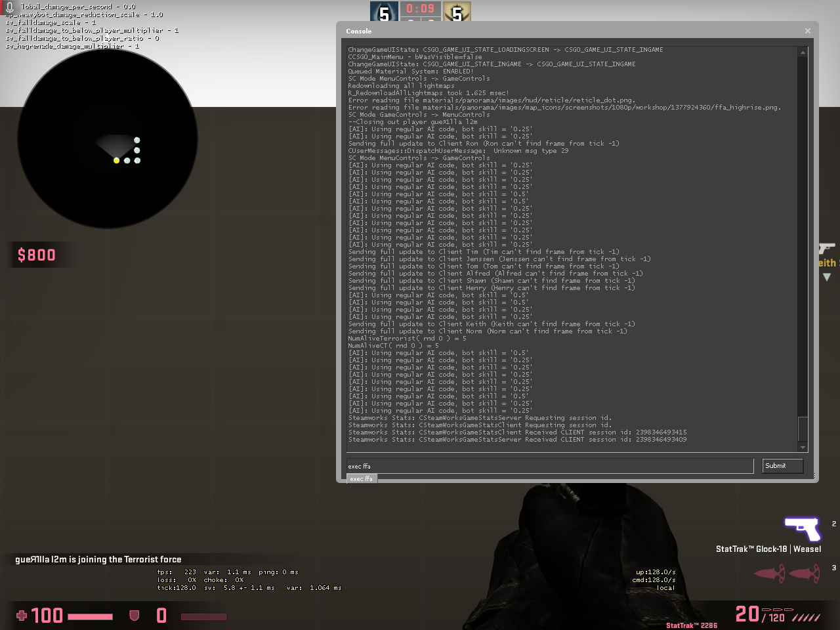Click the 'Sending full update to Client Shawn' line

click(x=492, y=281)
